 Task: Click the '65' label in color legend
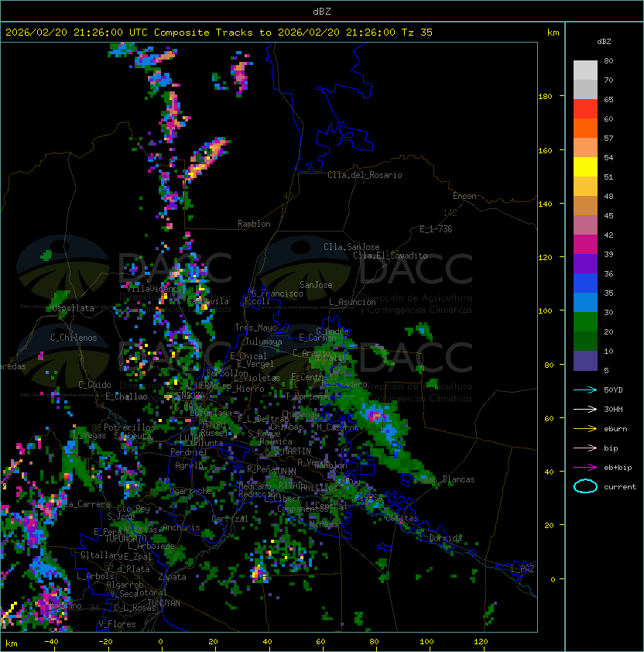[608, 100]
